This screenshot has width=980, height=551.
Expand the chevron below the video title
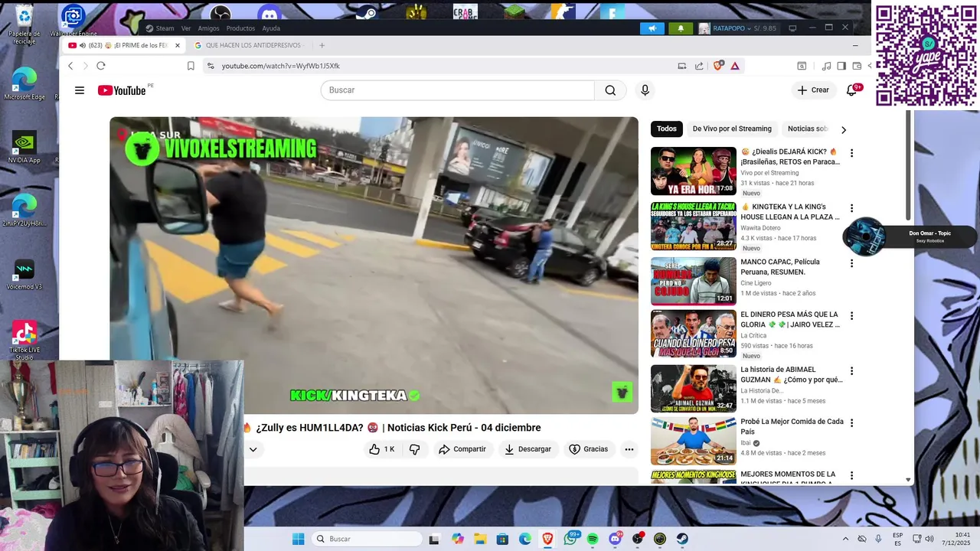click(253, 449)
